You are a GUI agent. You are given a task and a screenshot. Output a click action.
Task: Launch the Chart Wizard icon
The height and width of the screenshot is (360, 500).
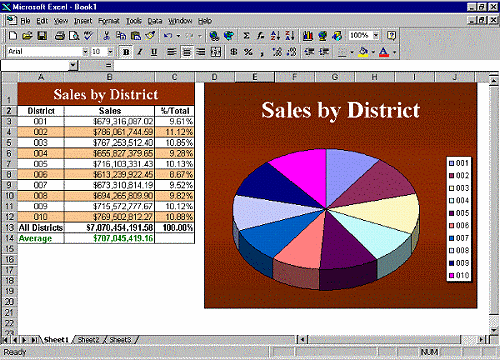click(x=308, y=36)
